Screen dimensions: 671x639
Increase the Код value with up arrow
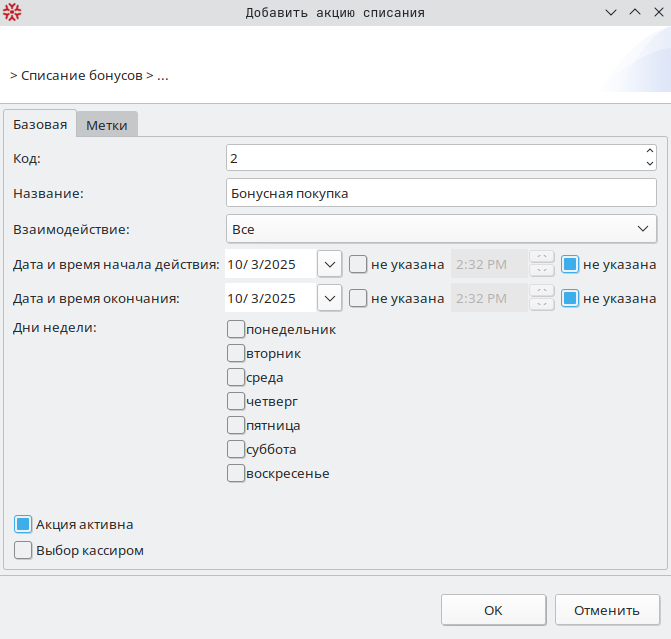(x=650, y=152)
